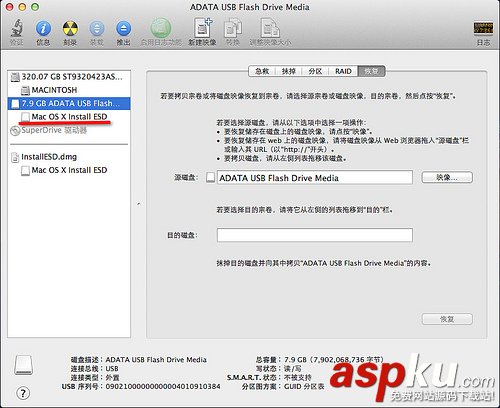Click the source disk small drive icon

pyautogui.click(x=210, y=177)
